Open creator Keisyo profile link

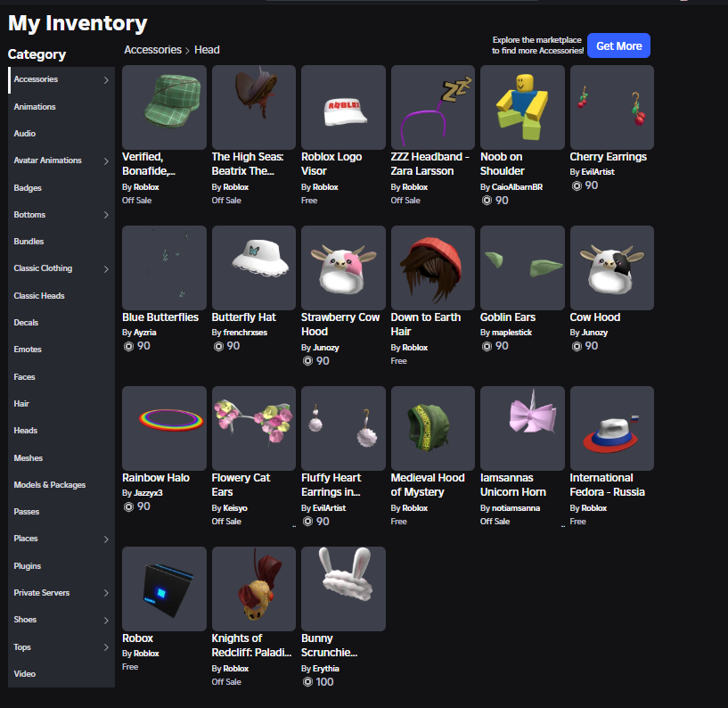(235, 508)
